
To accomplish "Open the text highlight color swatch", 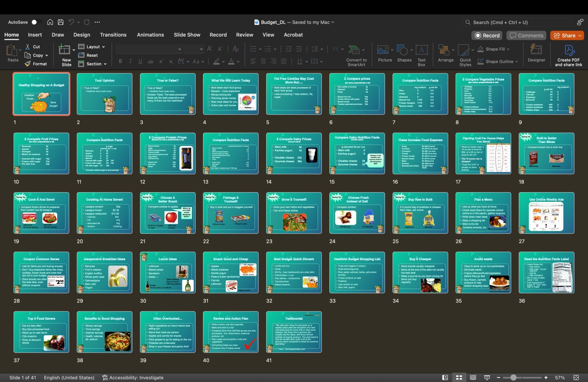I will (216, 61).
